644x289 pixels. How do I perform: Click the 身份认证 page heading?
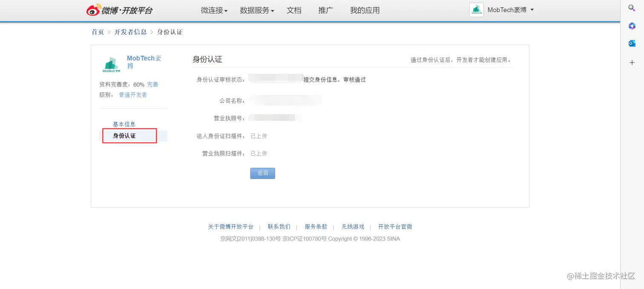coord(207,59)
